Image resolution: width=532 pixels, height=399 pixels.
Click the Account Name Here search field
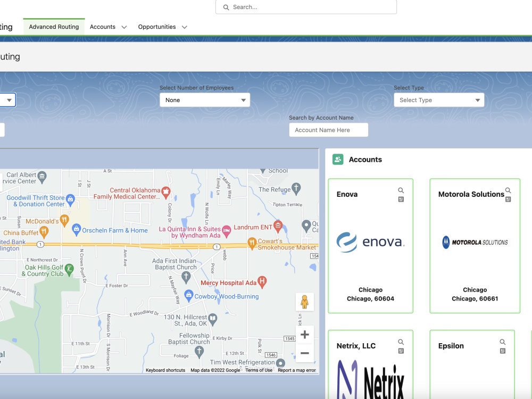(x=328, y=130)
